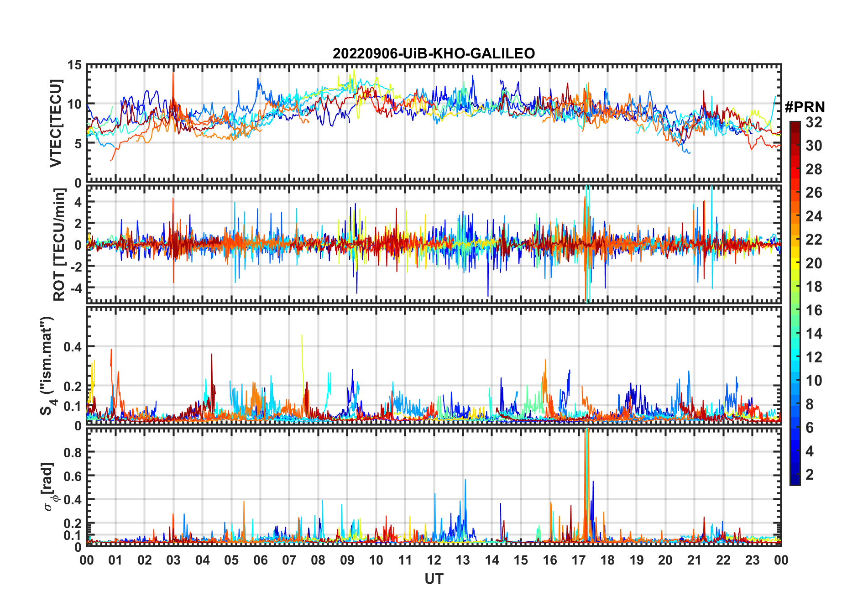
Task: Click VTEC axis tick label 5
Action: [78, 144]
